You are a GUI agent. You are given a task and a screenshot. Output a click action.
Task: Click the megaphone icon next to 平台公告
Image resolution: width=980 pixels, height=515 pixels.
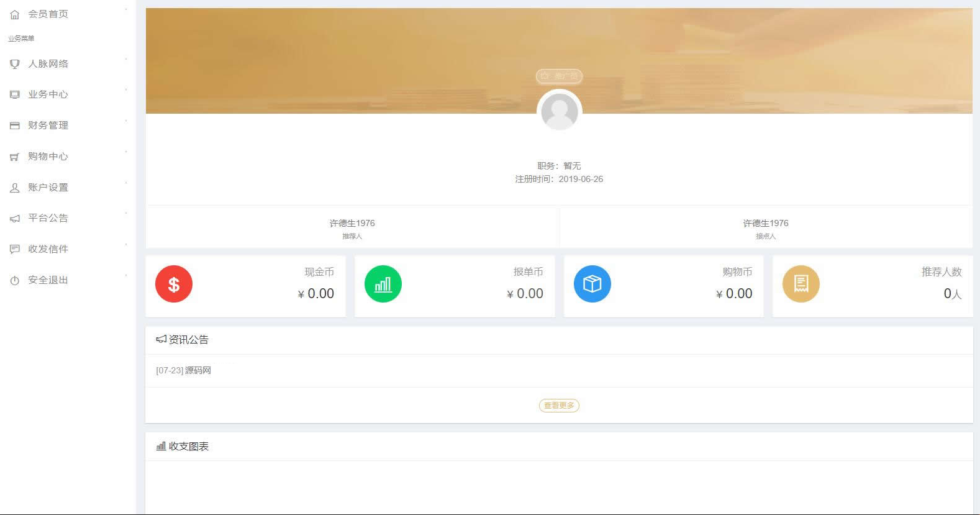point(15,218)
